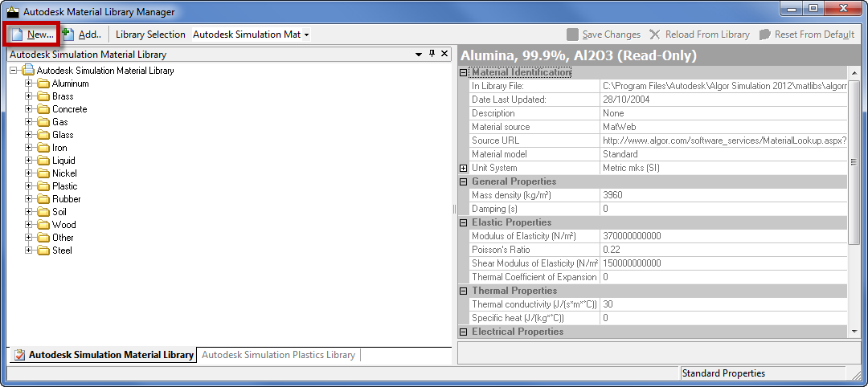Click the pin icon on library panel
Image resolution: width=868 pixels, height=387 pixels.
pyautogui.click(x=432, y=54)
